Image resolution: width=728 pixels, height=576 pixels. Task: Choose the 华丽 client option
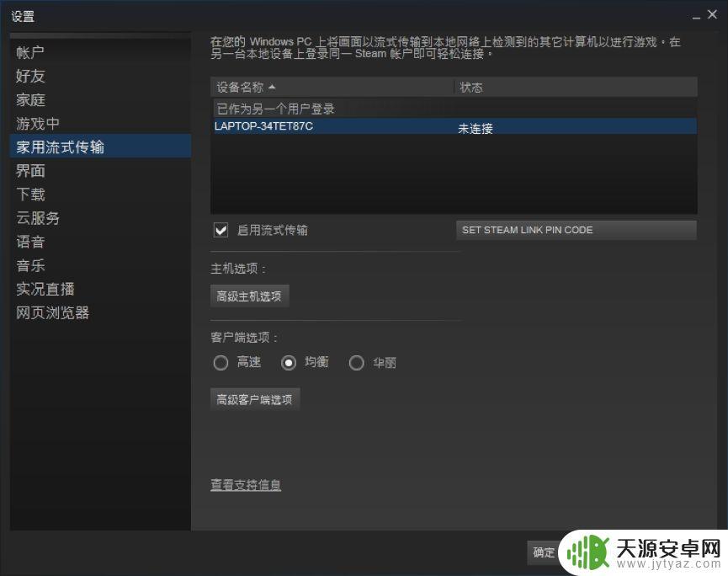click(x=356, y=362)
